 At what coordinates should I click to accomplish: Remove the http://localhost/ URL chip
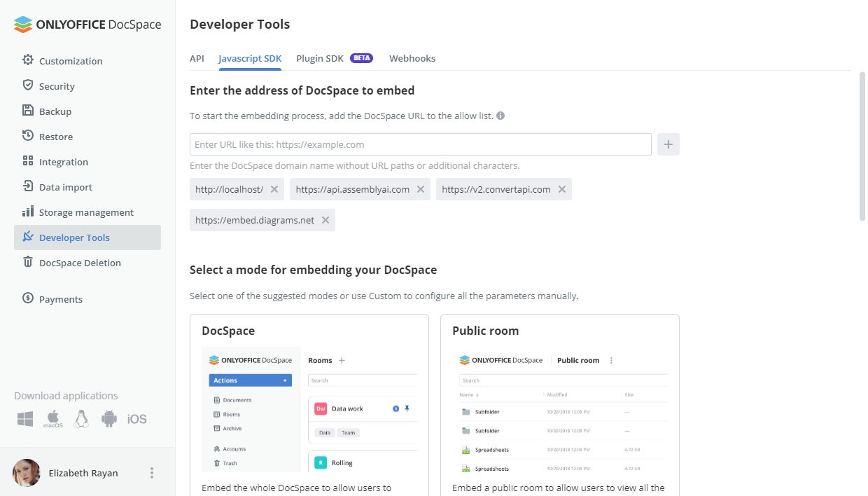coord(274,189)
